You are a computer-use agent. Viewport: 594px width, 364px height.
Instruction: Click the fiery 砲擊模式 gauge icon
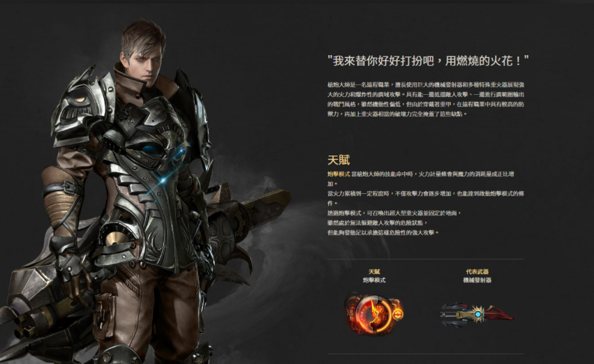point(373,314)
